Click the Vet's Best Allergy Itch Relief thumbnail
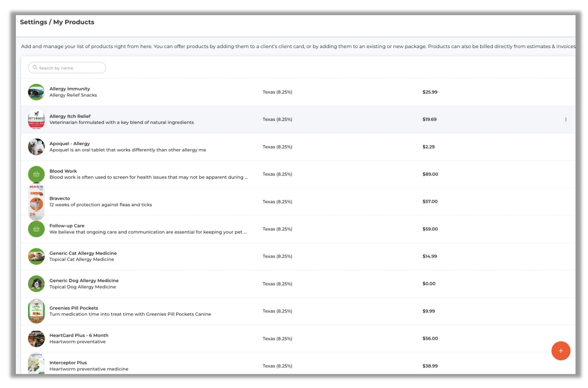This screenshot has height=388, width=588. click(x=36, y=120)
